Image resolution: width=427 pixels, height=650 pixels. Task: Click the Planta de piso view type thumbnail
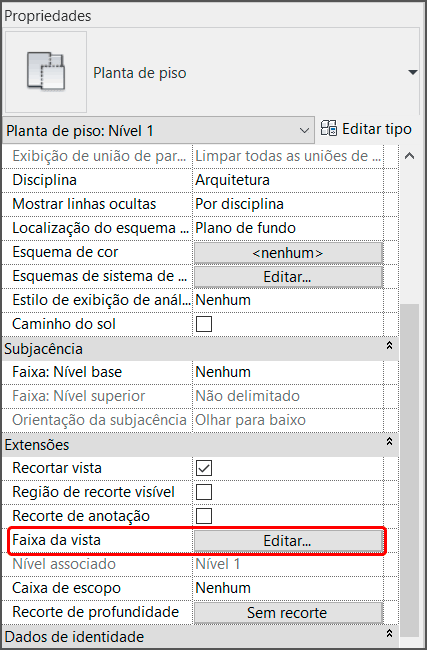click(46, 72)
